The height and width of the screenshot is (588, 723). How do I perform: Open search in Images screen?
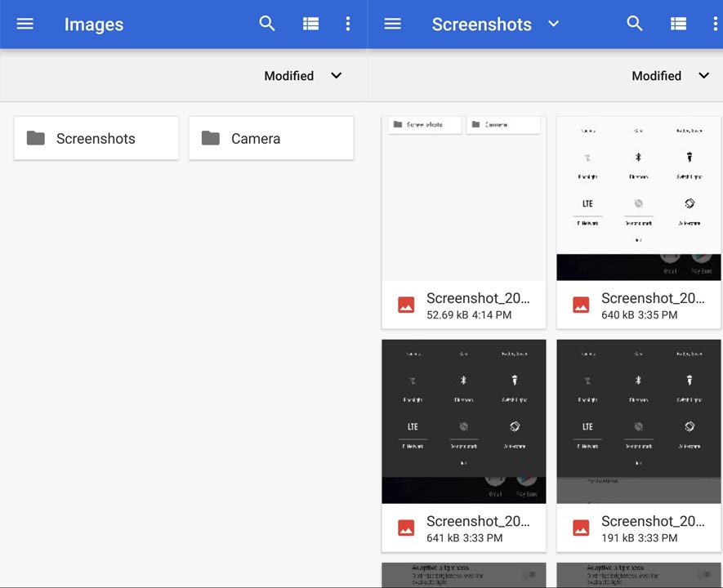click(267, 23)
